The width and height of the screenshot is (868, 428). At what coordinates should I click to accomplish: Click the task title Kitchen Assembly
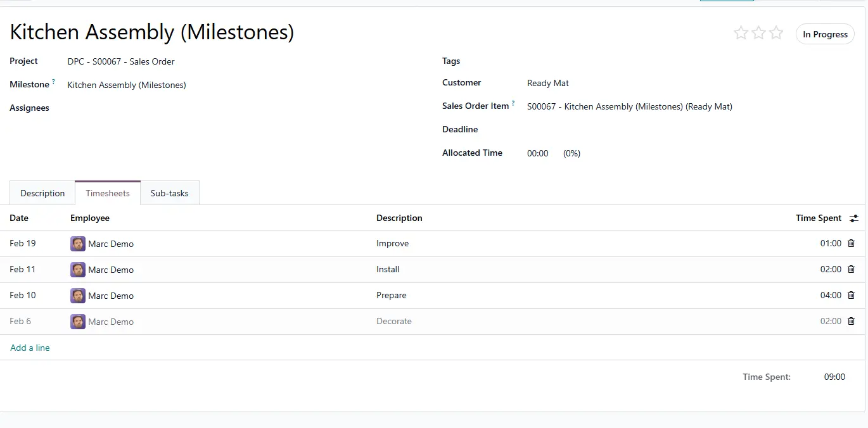(x=152, y=32)
